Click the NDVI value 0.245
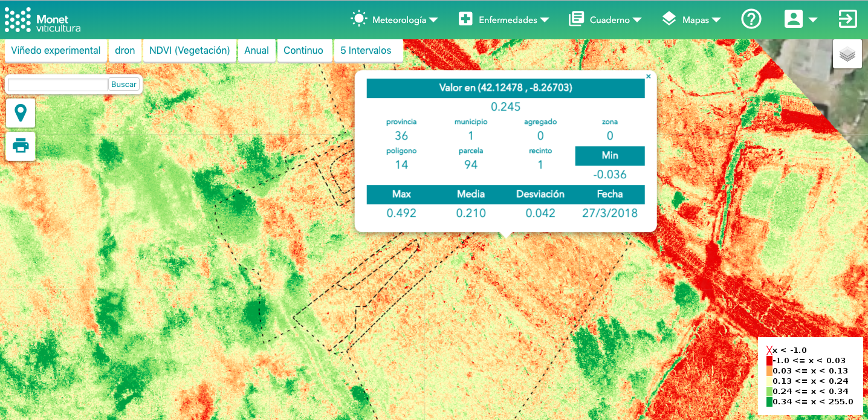The image size is (868, 420). [505, 107]
